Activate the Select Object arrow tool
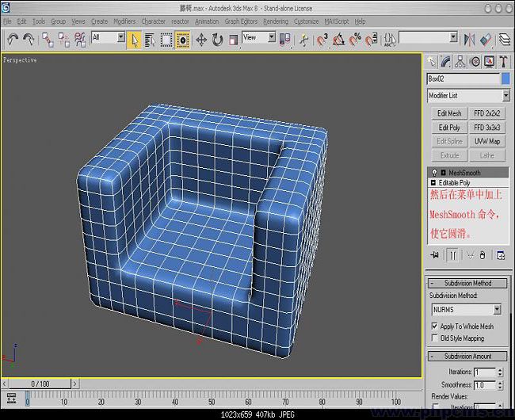This screenshot has width=515, height=420. click(x=135, y=40)
